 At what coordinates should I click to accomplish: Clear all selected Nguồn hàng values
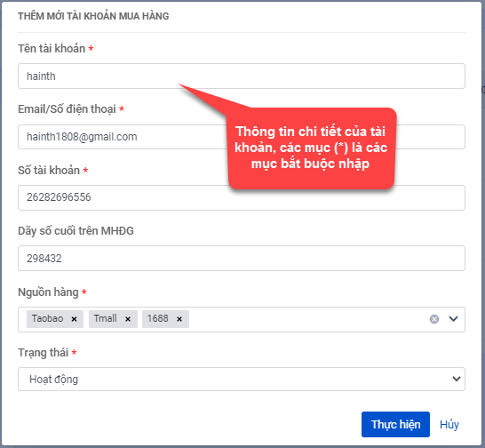[434, 319]
